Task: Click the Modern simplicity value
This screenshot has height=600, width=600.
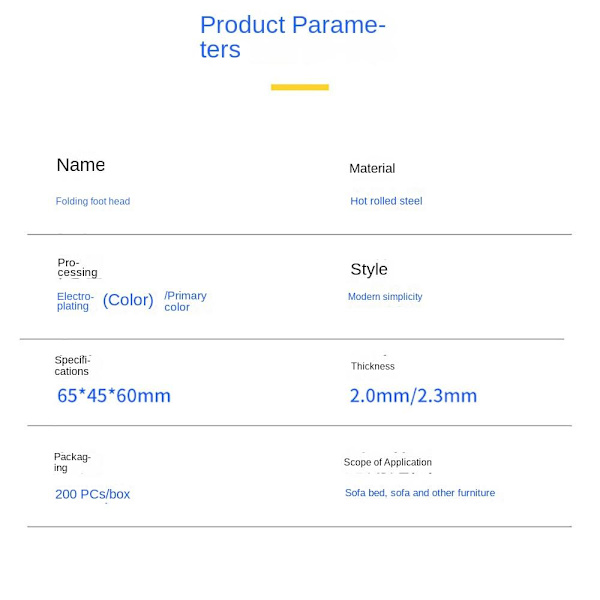Action: (x=385, y=297)
